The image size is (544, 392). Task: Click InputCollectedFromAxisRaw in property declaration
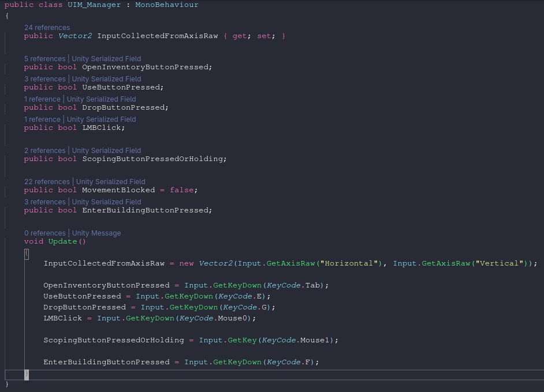pos(158,36)
